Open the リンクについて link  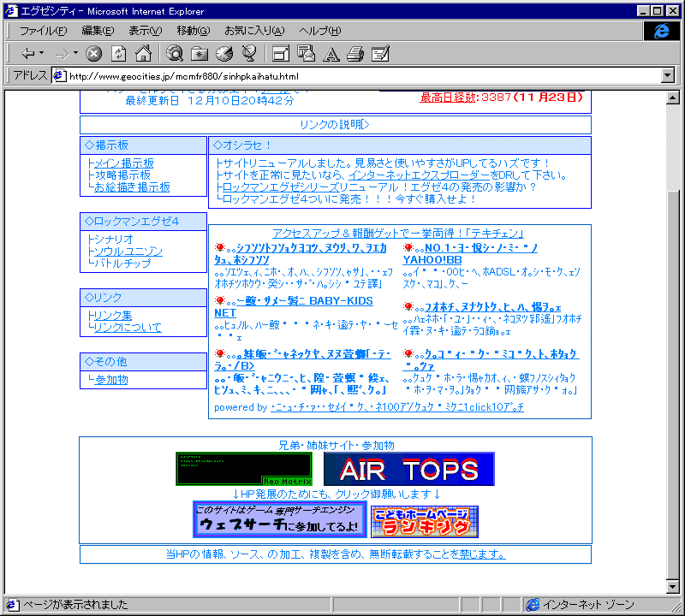click(128, 327)
